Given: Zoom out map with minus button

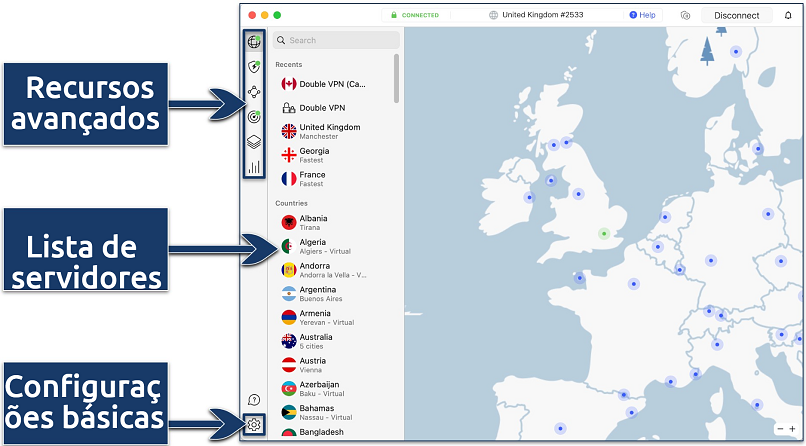Looking at the screenshot, I should point(780,429).
